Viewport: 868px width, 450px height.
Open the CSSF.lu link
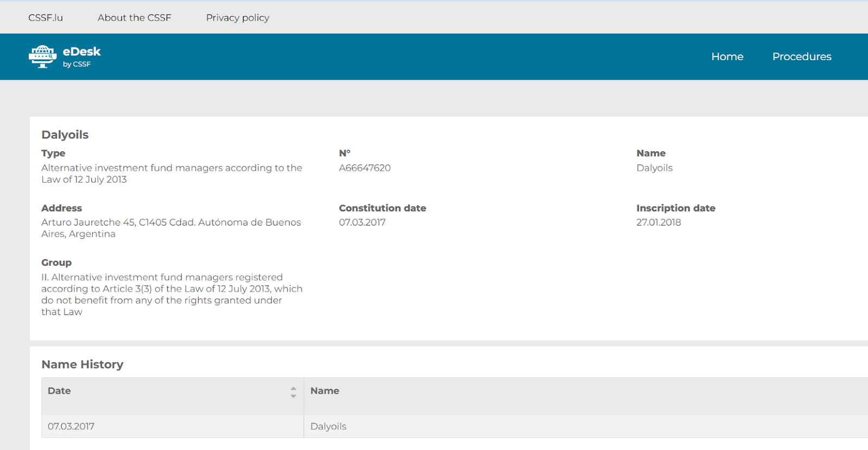[46, 18]
